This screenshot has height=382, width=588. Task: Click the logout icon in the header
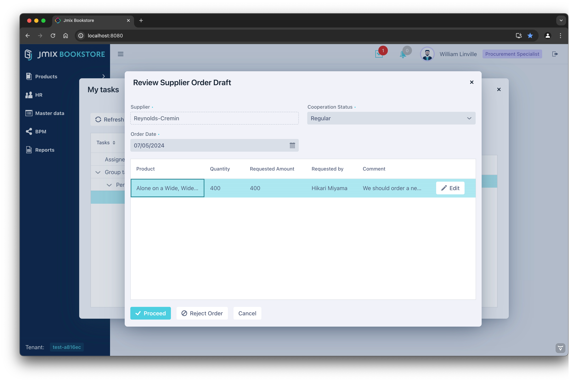click(x=555, y=54)
